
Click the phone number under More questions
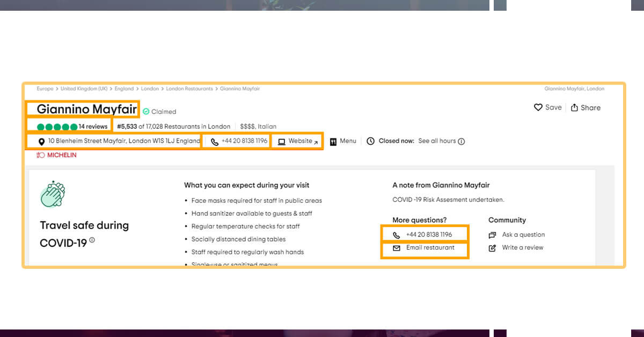coord(429,235)
